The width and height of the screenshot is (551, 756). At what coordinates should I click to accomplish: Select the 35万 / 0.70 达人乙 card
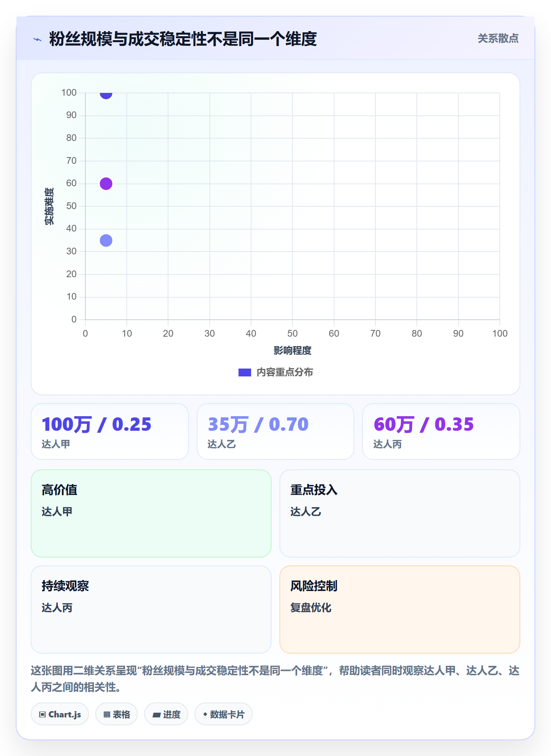pyautogui.click(x=275, y=432)
